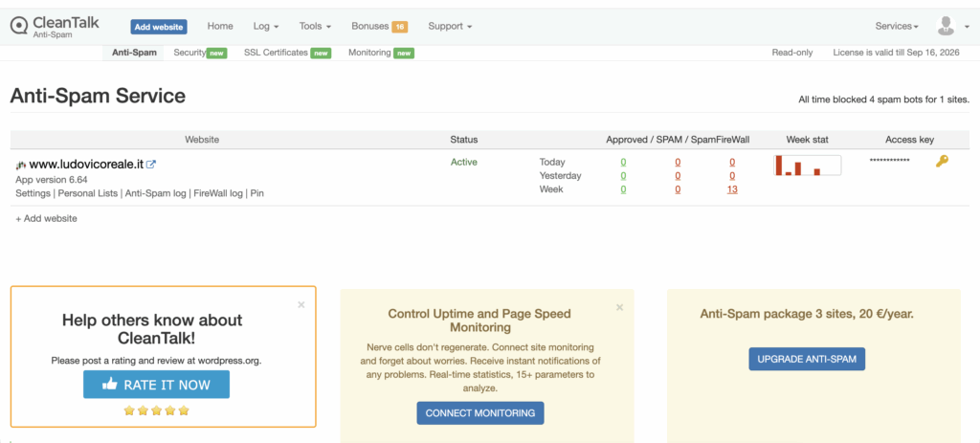The width and height of the screenshot is (980, 443).
Task: Click the App version 6.64 text
Action: coord(52,180)
